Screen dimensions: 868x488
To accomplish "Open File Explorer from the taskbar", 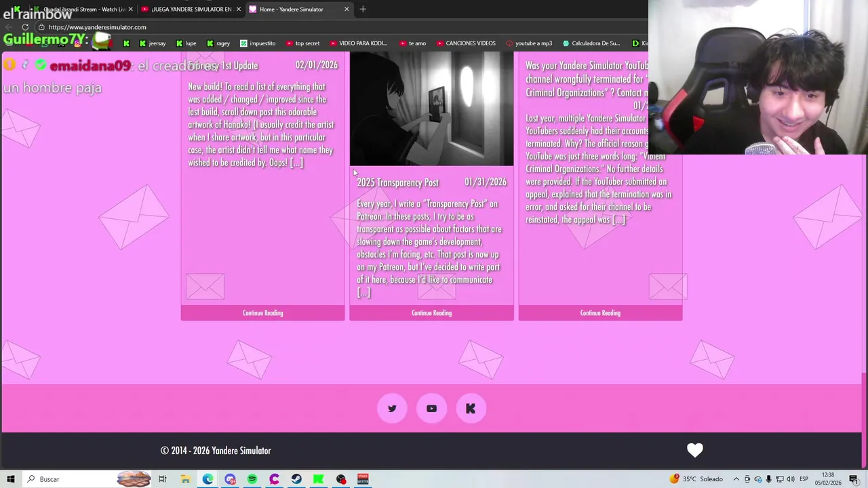I will coord(185,479).
